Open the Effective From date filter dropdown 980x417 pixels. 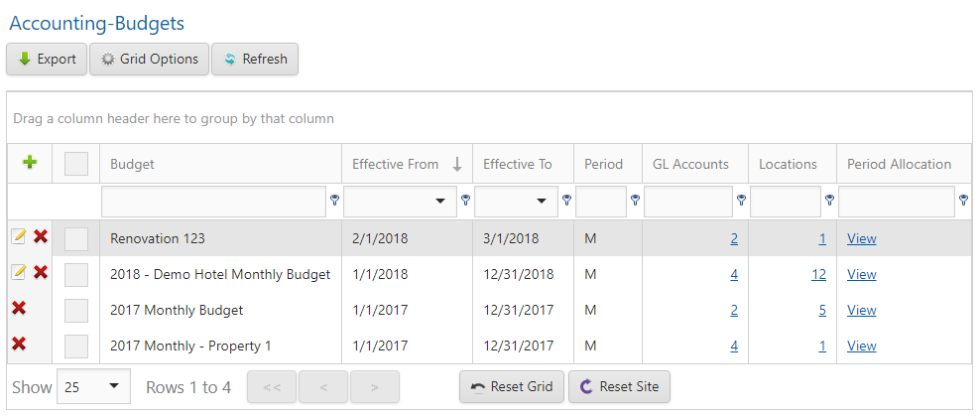coord(439,202)
